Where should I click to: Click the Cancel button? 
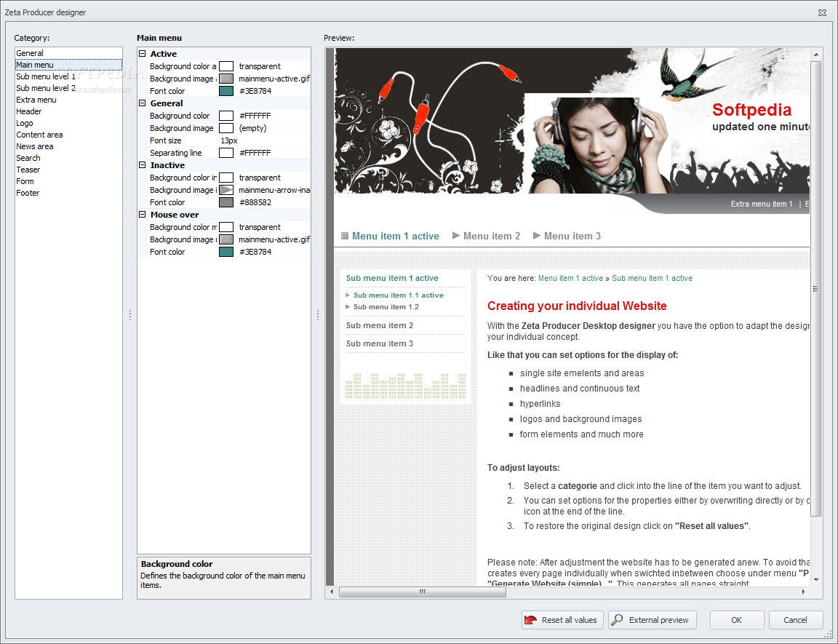[795, 620]
